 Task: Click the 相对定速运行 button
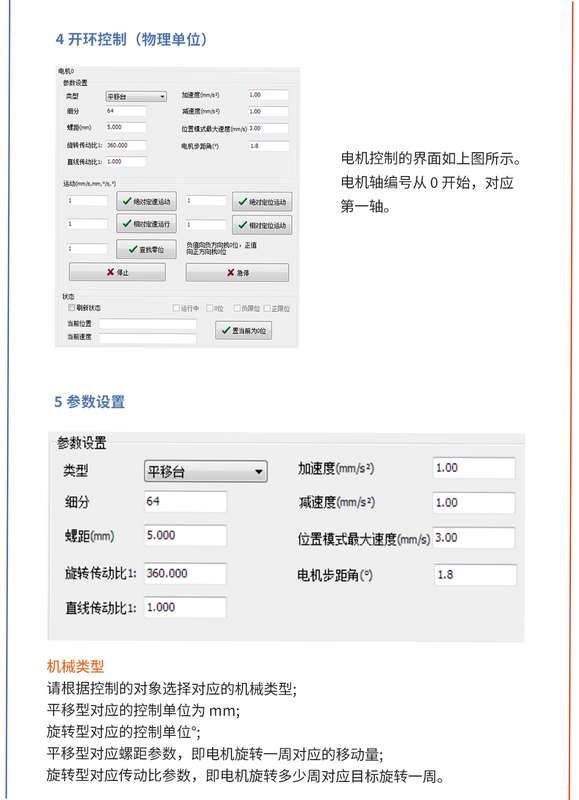146,223
